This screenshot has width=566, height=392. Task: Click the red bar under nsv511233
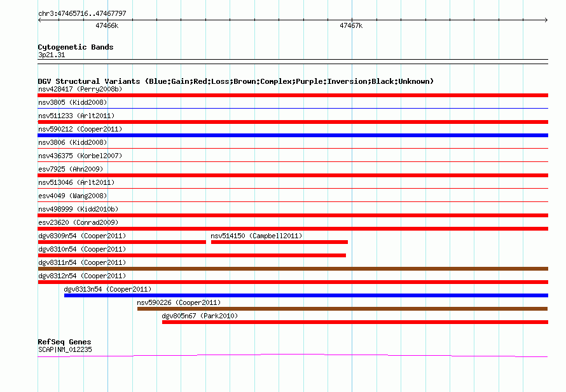293,122
